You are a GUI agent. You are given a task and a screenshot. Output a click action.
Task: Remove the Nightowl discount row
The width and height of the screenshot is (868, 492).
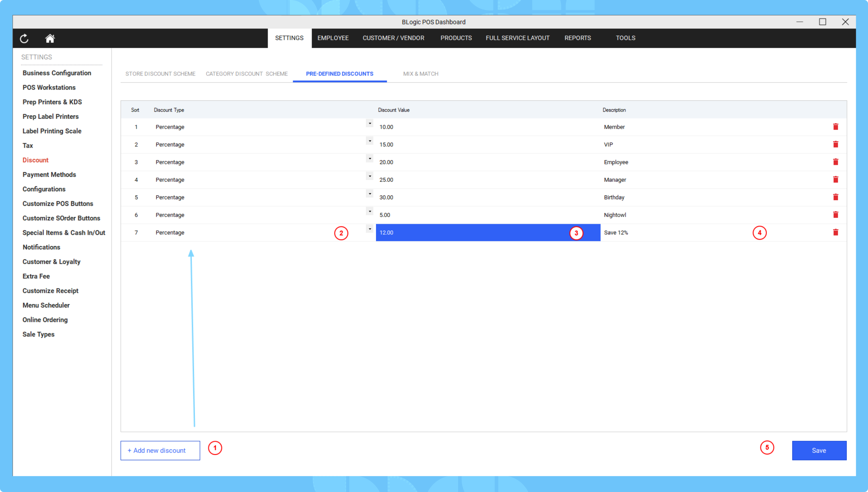(835, 215)
